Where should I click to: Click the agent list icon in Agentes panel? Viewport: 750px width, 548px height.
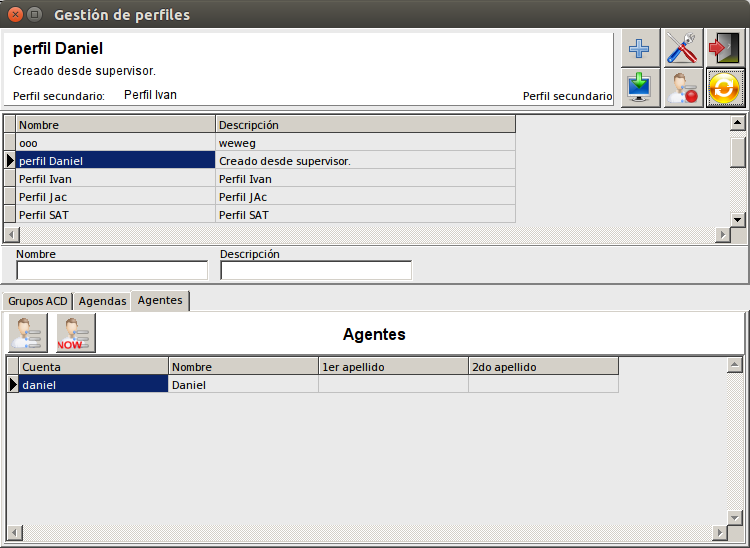27,332
